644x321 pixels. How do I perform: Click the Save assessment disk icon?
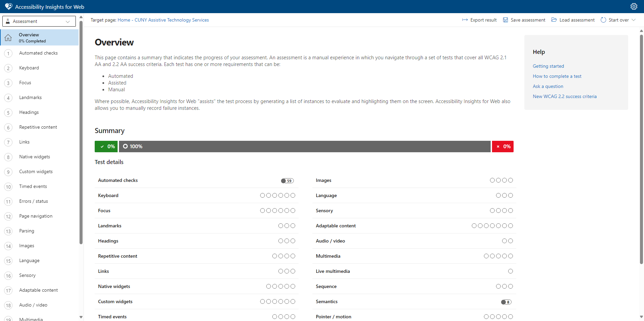pos(505,20)
